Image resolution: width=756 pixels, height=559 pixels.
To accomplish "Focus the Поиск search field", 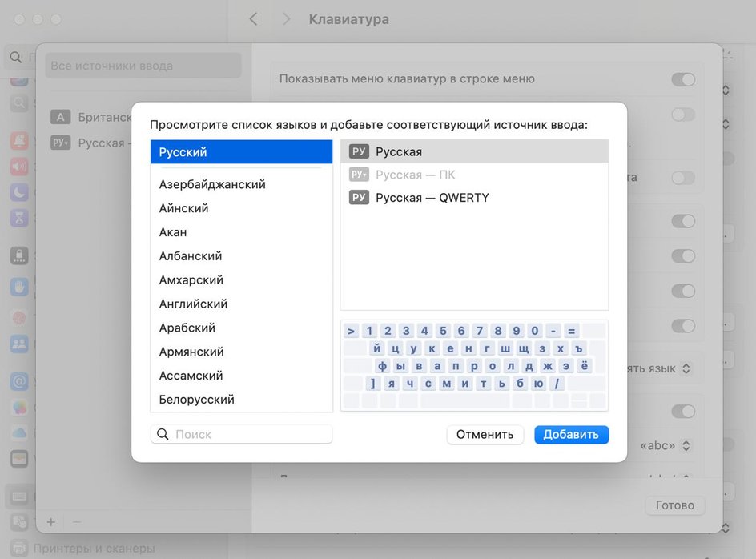I will 242,434.
